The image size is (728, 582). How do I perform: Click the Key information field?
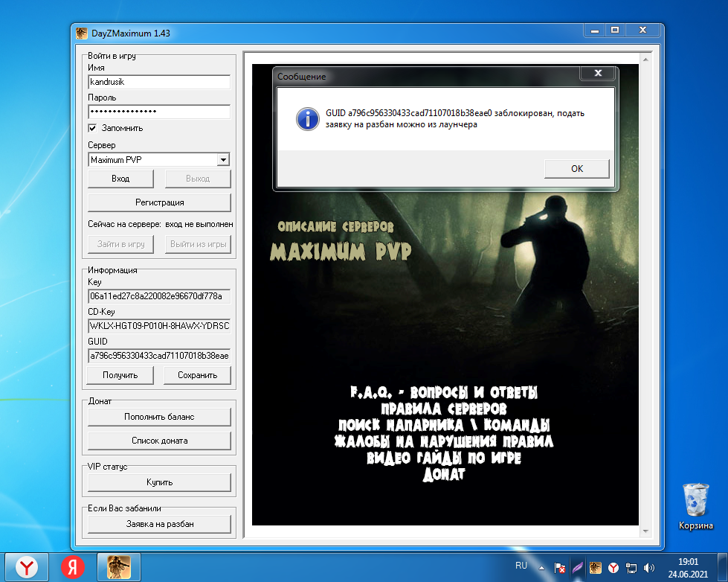pos(159,296)
